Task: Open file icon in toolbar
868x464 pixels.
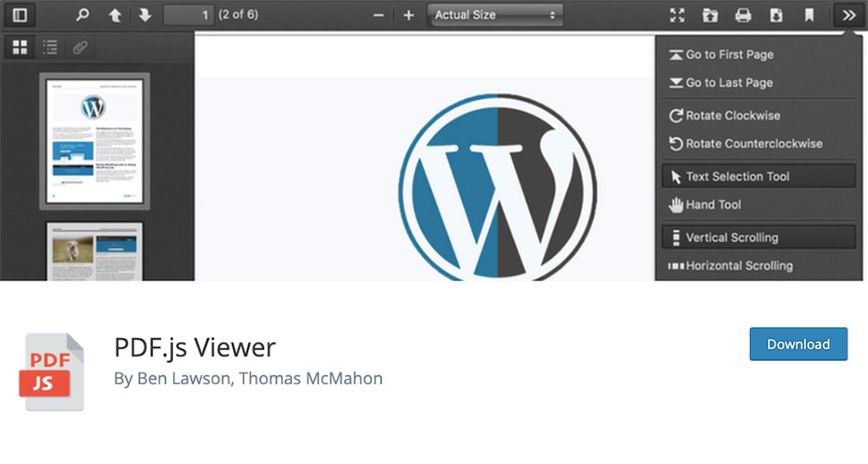Action: pos(710,15)
